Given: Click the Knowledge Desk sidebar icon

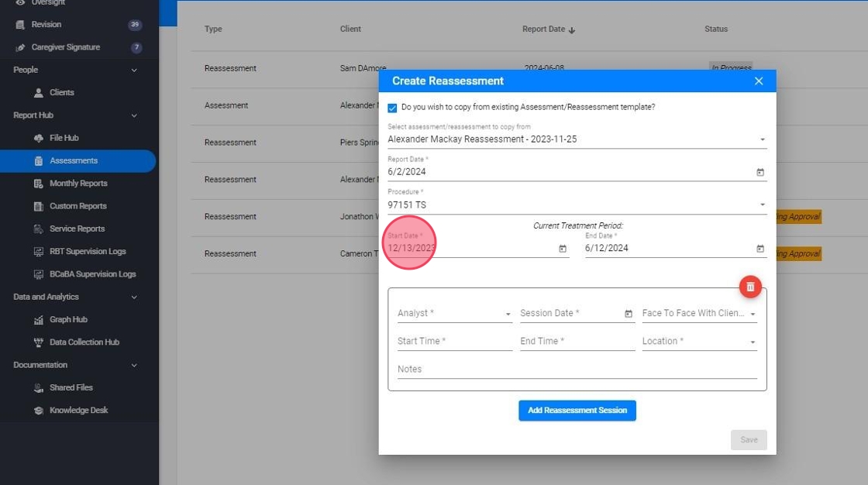Looking at the screenshot, I should (x=39, y=411).
